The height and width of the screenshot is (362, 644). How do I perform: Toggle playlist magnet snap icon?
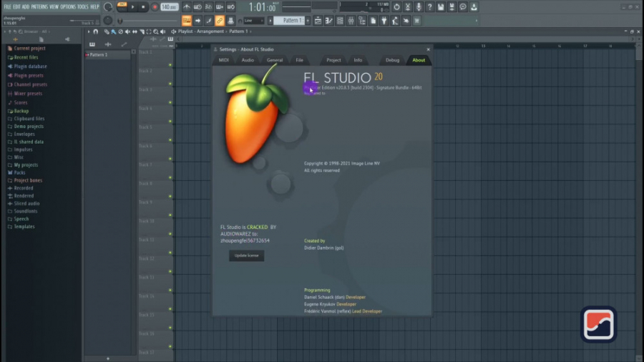(96, 31)
